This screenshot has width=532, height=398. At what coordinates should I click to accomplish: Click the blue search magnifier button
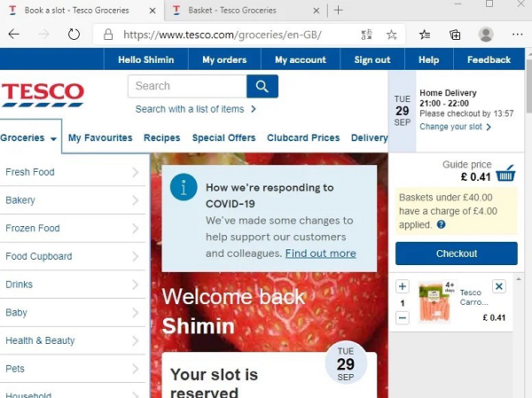click(262, 86)
